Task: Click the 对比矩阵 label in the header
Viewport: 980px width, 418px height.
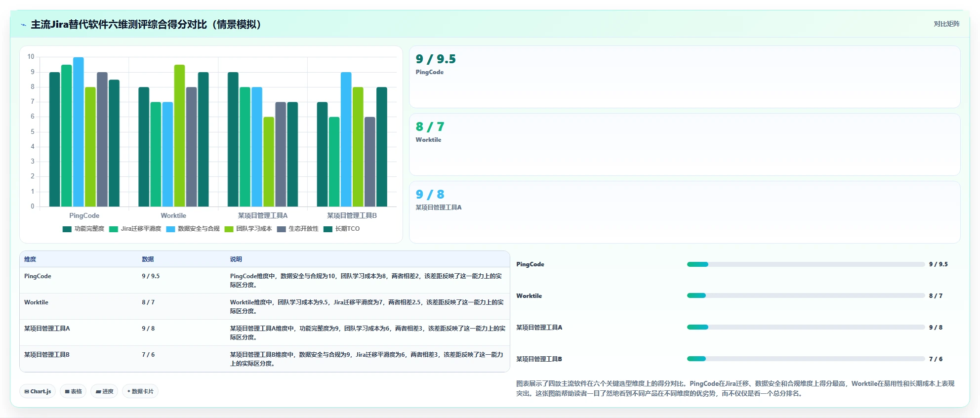Action: pos(946,24)
